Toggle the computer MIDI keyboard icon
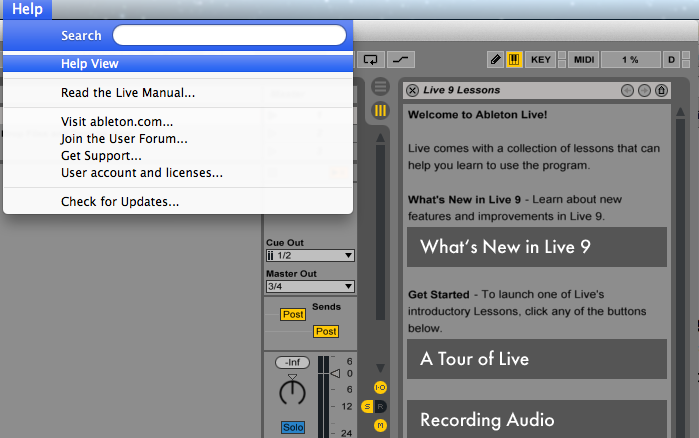 tap(514, 60)
